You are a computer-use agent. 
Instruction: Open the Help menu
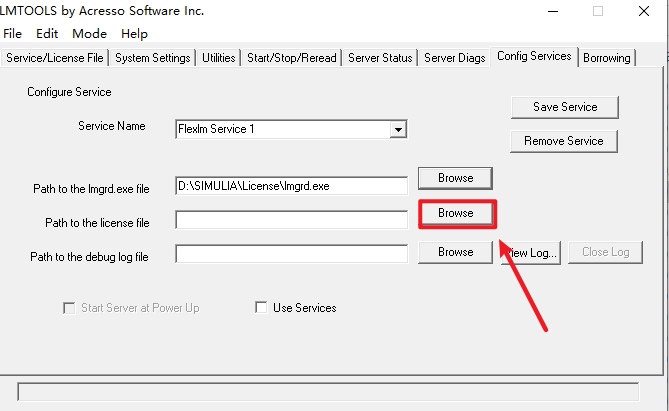tap(134, 33)
